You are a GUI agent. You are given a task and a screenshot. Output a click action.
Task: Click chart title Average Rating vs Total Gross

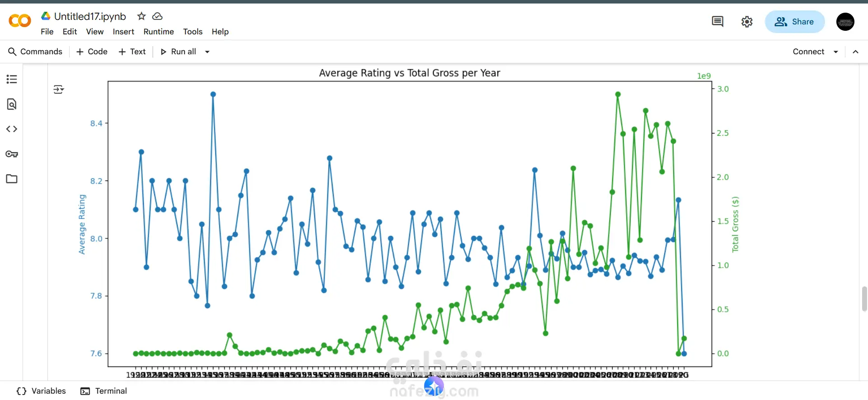[410, 73]
